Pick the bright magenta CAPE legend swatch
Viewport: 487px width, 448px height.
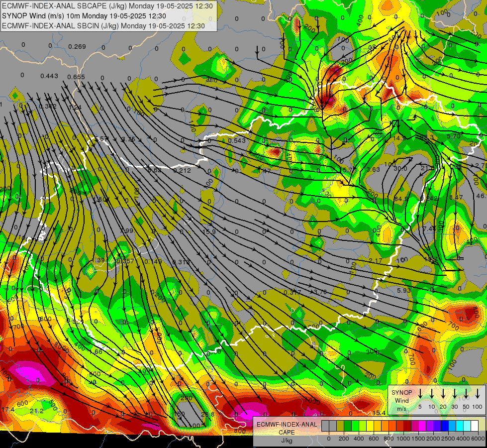coord(422,426)
